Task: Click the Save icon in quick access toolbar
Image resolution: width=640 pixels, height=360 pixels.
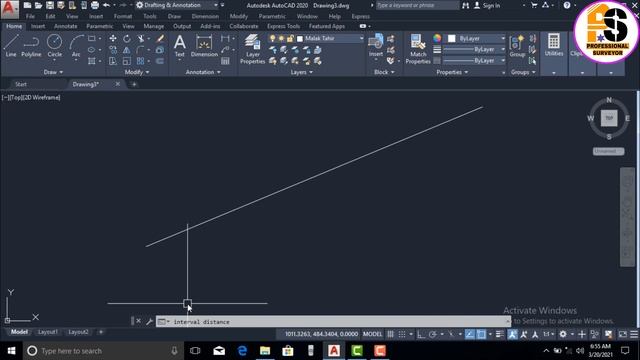Action: [50, 5]
